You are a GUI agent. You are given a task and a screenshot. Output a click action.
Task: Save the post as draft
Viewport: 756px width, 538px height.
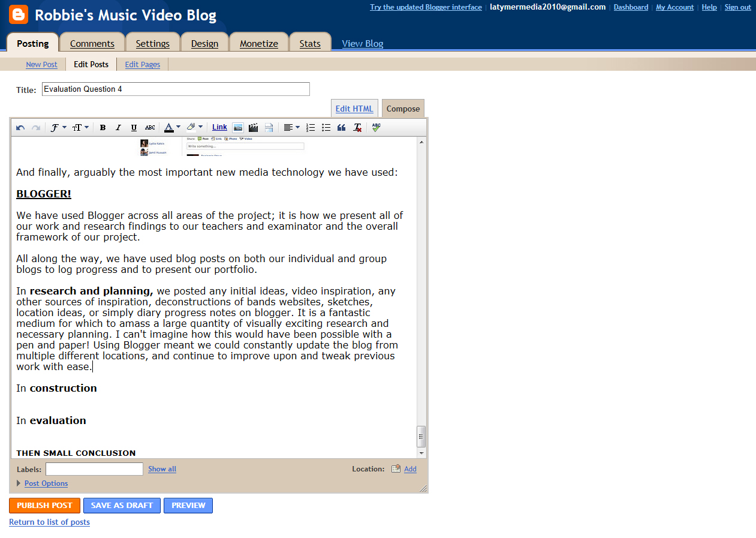(122, 506)
